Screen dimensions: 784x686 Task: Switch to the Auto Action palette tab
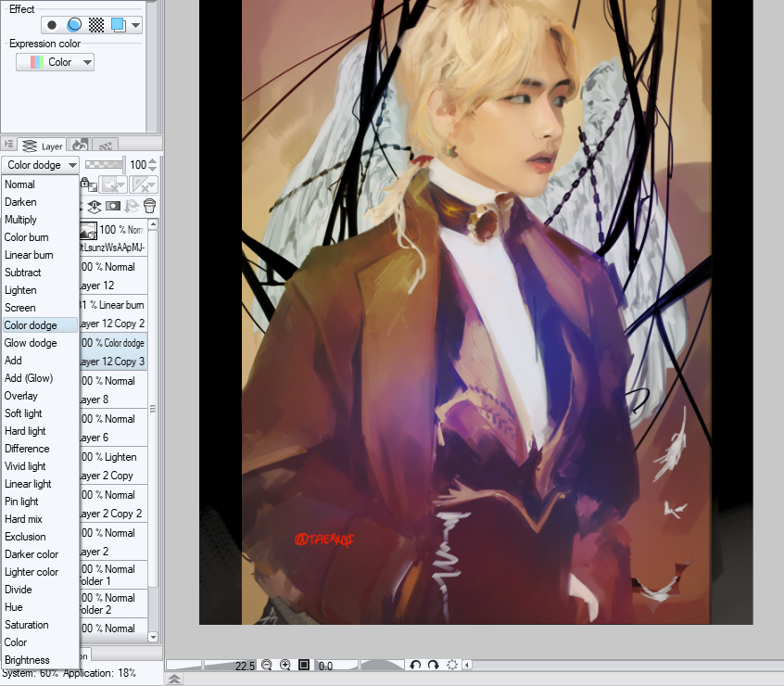point(105,146)
